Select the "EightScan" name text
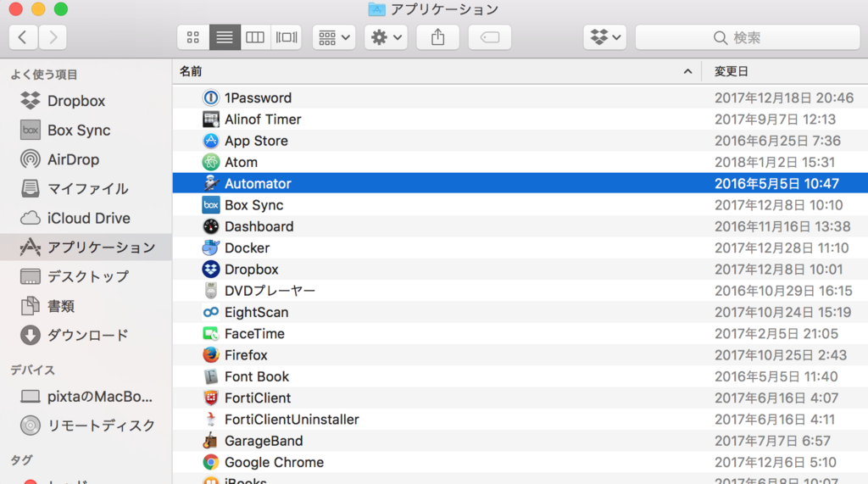Screen dimensions: 868x484 (x=256, y=312)
